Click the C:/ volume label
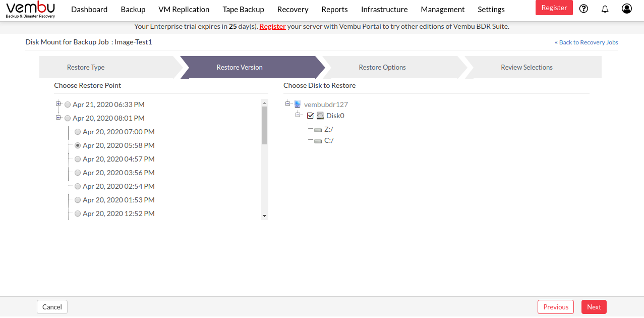This screenshot has height=318, width=644. tap(329, 140)
